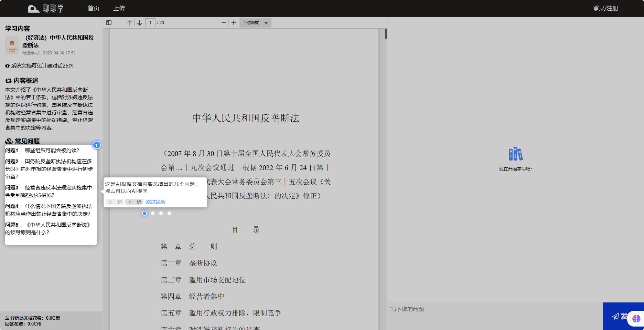Go to next page with down arrow
The width and height of the screenshot is (644, 330).
pos(140,22)
